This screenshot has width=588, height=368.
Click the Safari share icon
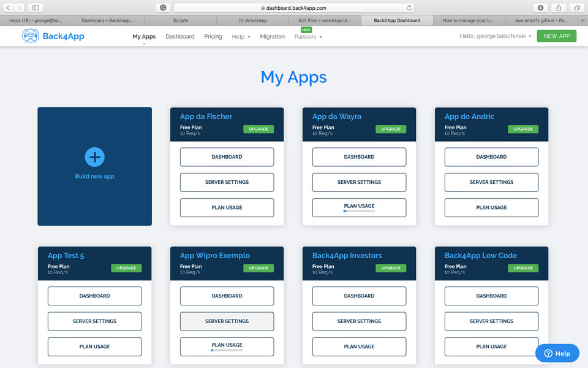(x=559, y=7)
